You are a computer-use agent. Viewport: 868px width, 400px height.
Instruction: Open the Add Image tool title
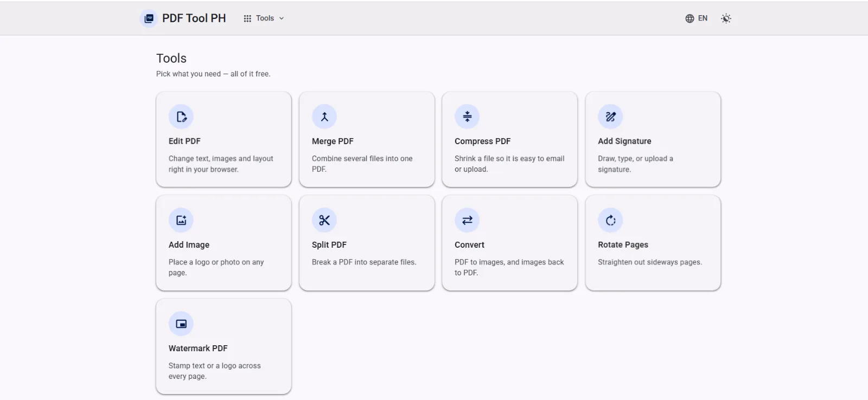189,245
